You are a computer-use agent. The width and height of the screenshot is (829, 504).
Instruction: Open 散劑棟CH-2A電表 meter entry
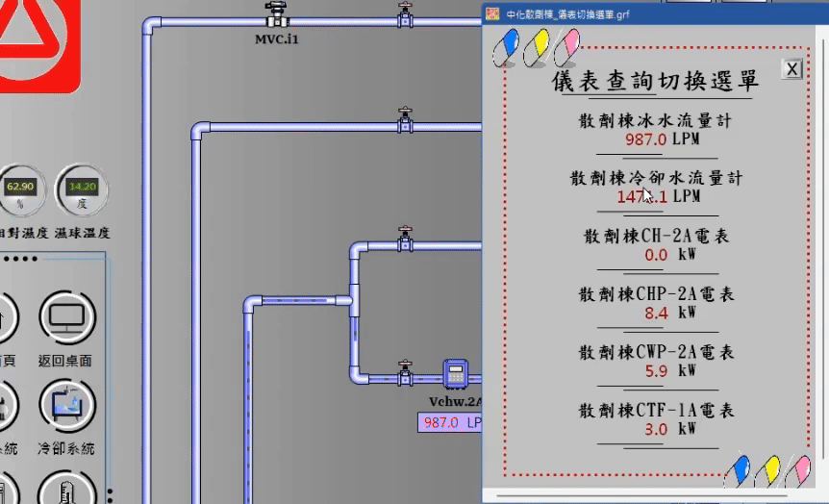[x=656, y=237]
